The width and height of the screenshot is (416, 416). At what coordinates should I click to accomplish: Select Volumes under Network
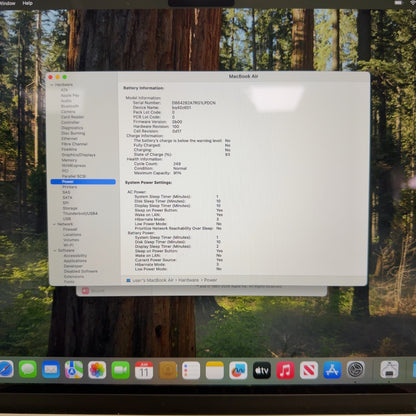[71, 240]
